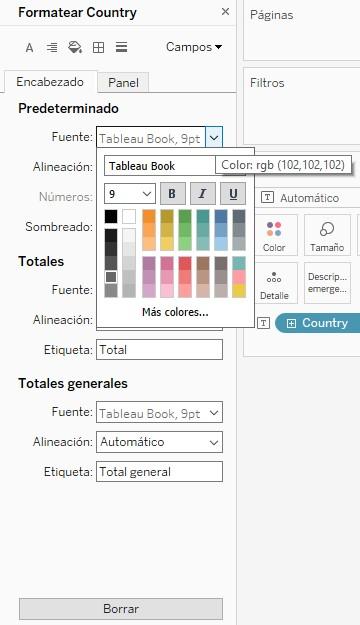Screen dimensions: 360x625
Task: Click the Filtros shelf
Action: click(301, 106)
